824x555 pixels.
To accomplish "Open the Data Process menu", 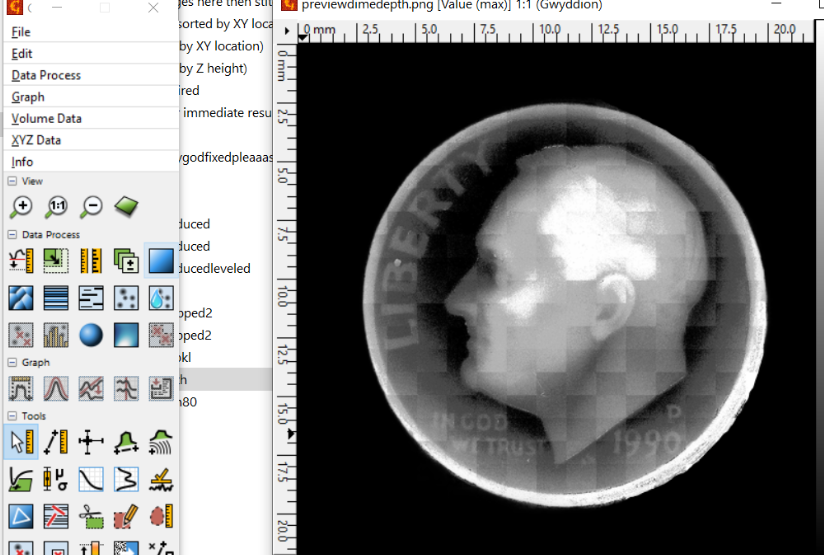I will pos(46,75).
